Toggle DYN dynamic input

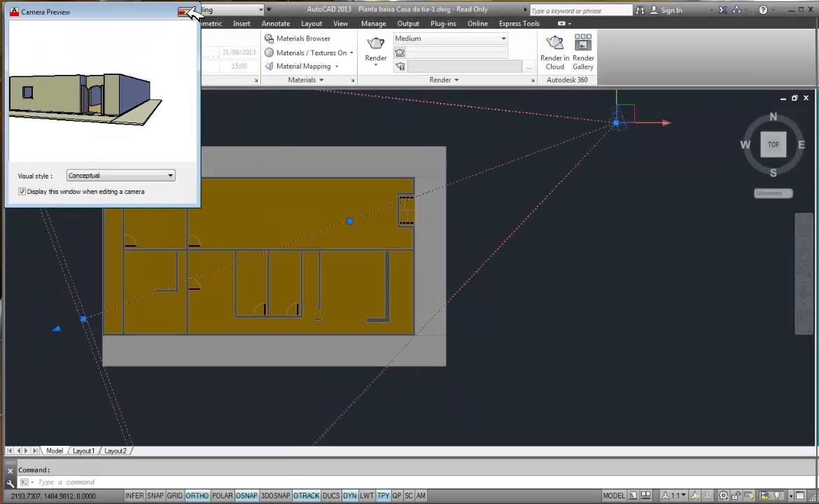pyautogui.click(x=350, y=496)
